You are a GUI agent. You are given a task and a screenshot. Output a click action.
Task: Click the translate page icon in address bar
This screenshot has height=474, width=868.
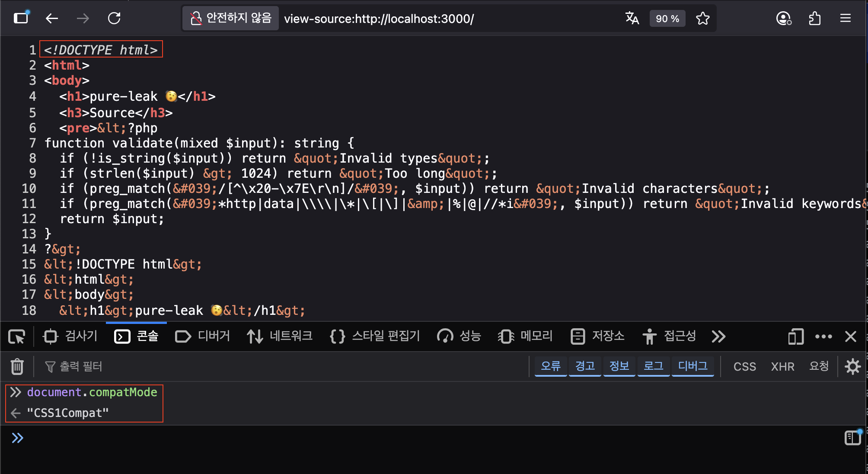point(632,18)
